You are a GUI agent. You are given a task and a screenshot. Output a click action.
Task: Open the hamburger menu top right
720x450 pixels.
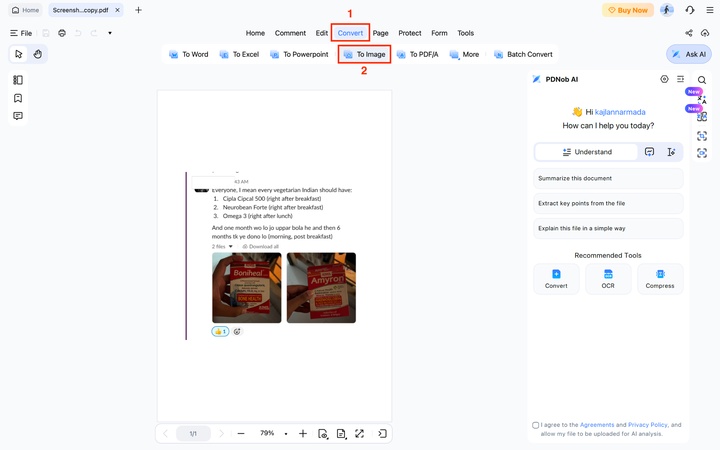(x=709, y=10)
